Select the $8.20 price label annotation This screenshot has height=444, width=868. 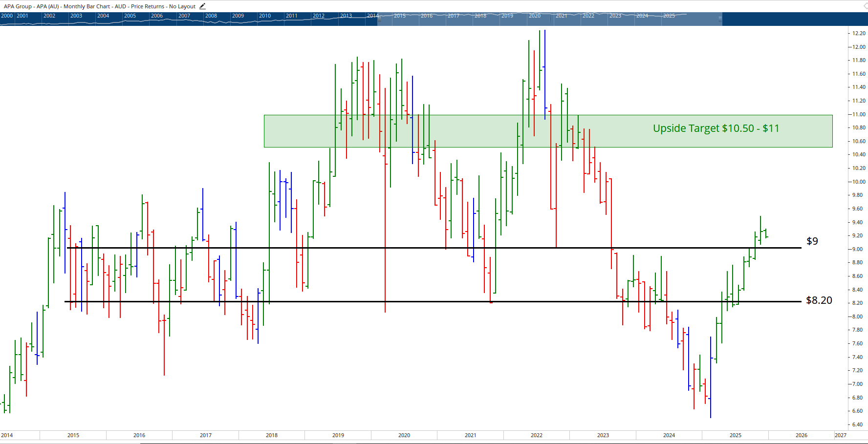[819, 300]
